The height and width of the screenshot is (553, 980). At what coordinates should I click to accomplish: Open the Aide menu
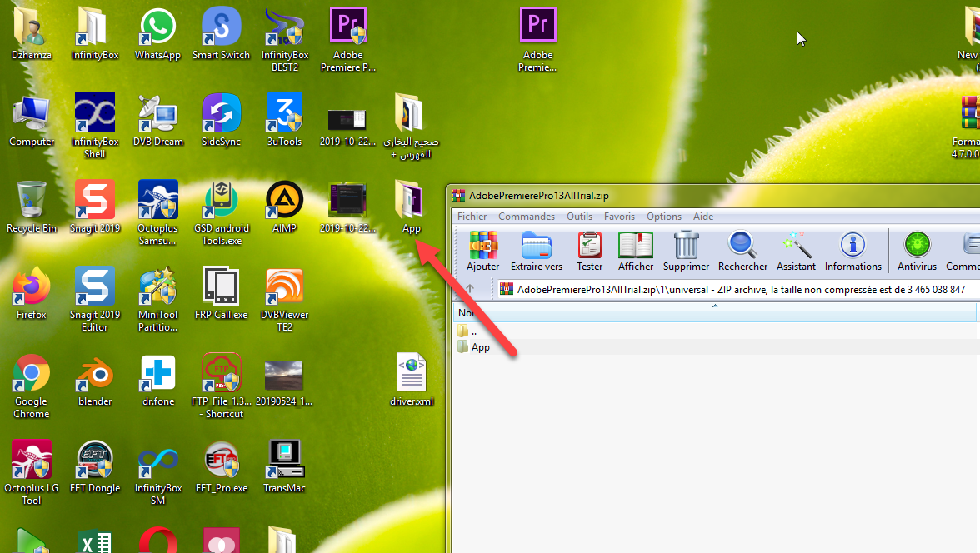point(703,217)
